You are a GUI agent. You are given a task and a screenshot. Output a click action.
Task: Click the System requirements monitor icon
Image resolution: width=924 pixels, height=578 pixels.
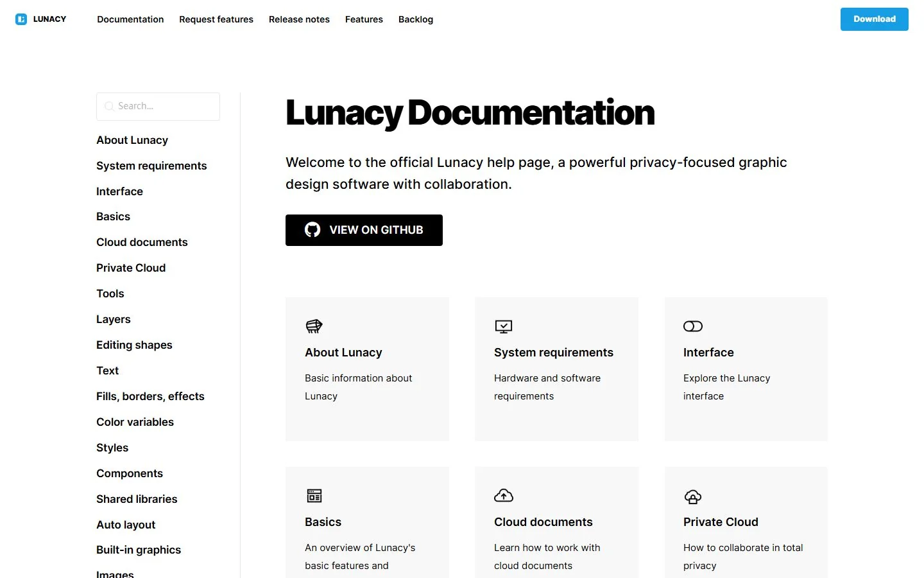point(504,326)
